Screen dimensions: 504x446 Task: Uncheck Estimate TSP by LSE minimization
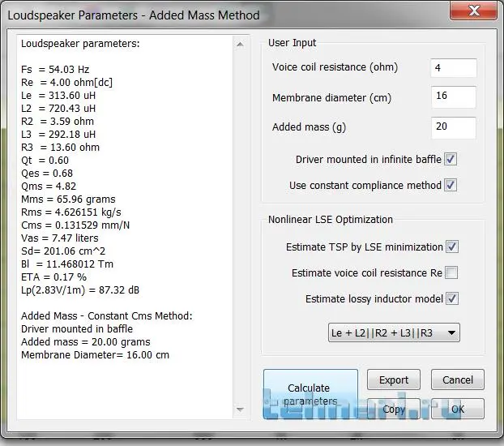452,247
